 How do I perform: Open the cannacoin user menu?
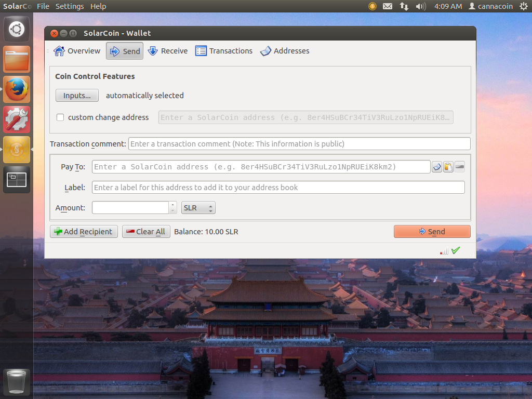click(x=490, y=6)
